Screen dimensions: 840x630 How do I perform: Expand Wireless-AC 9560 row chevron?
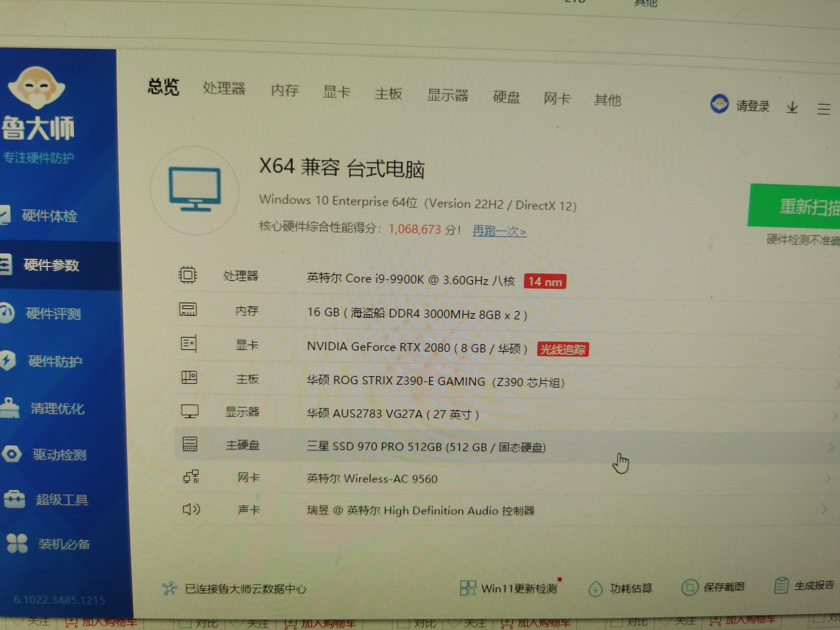pyautogui.click(x=828, y=479)
